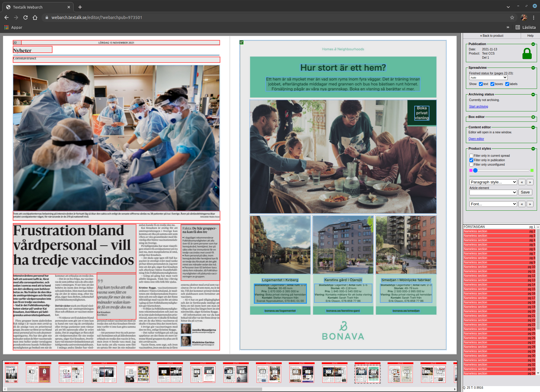Open spread thumbnail with pages 24-25
540x392 pixels.
400,373
